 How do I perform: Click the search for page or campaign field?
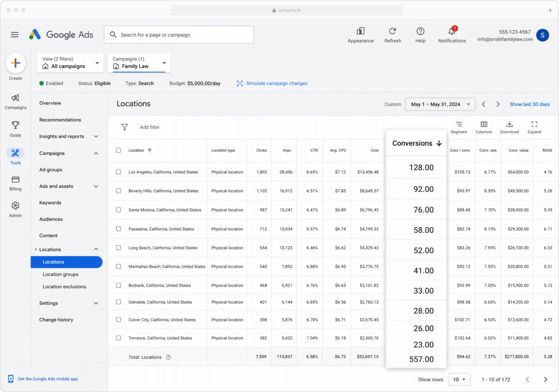pos(179,35)
